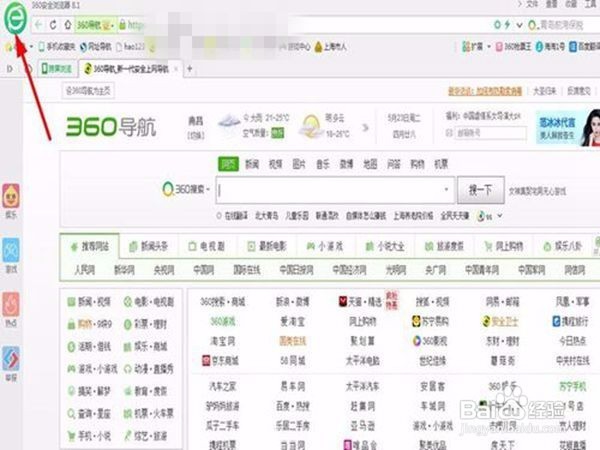Open address bar dropdown chevron
This screenshot has height=450, width=600.
coord(519,25)
